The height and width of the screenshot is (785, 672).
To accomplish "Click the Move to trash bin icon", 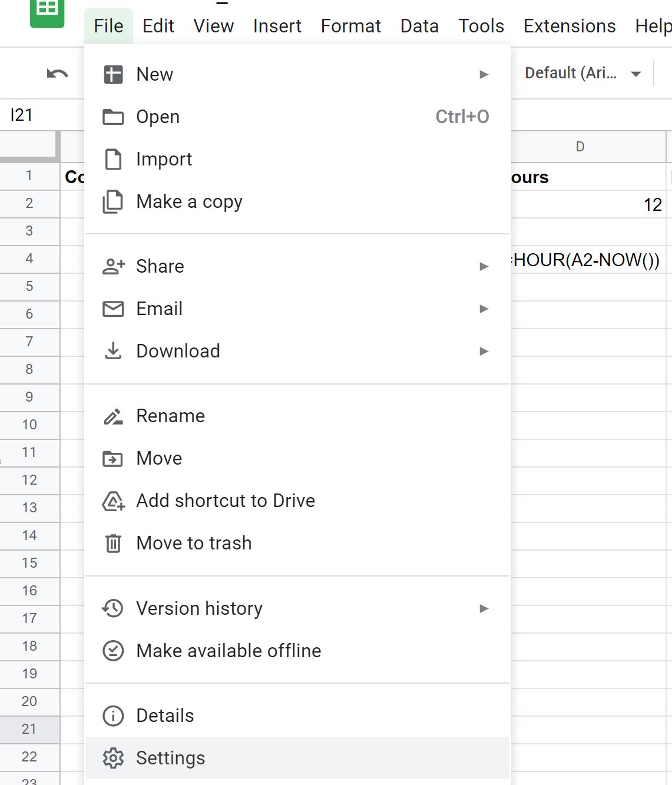I will tap(113, 542).
